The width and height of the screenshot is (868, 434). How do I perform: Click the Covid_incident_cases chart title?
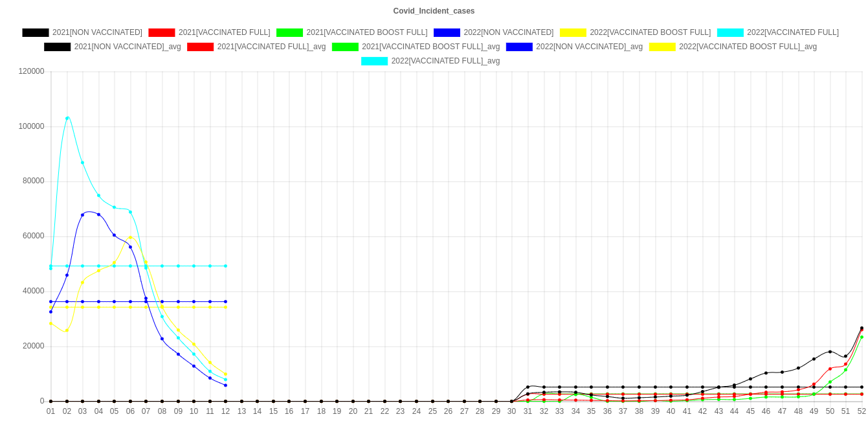[x=434, y=11]
